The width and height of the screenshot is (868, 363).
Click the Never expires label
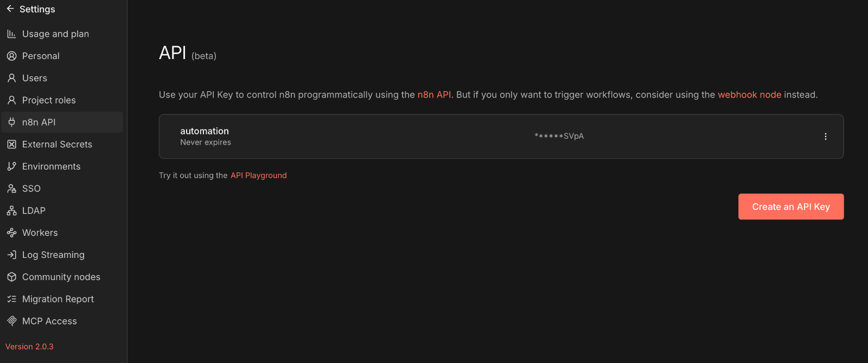206,142
